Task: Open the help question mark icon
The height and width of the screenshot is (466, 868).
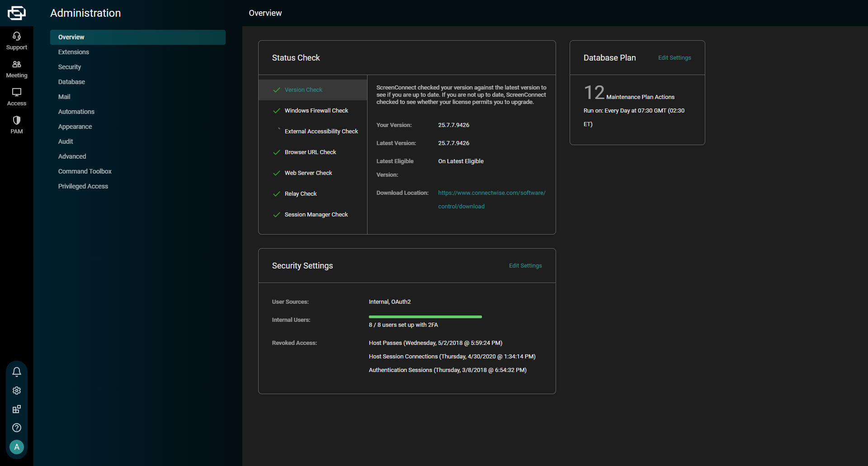Action: click(x=17, y=428)
